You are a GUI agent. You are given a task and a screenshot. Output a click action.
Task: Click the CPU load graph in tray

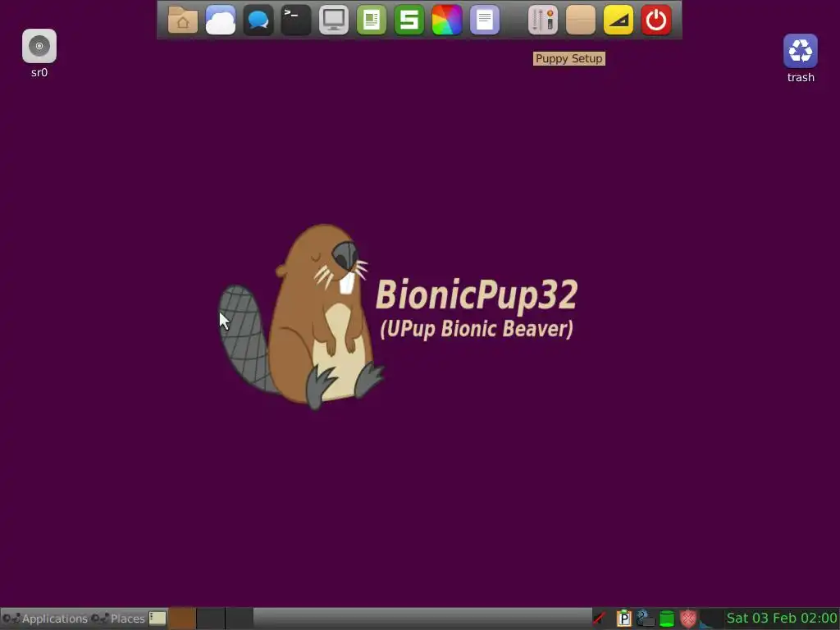coord(710,619)
